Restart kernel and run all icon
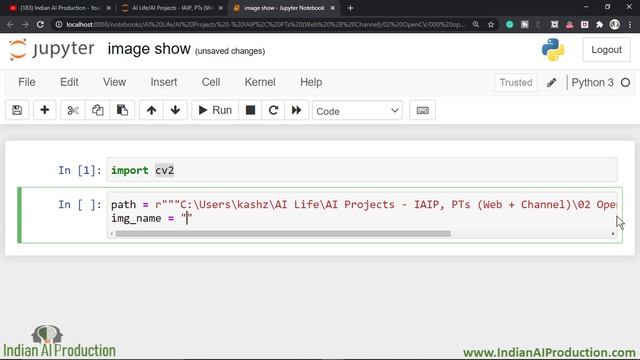The height and width of the screenshot is (360, 640). tap(296, 110)
